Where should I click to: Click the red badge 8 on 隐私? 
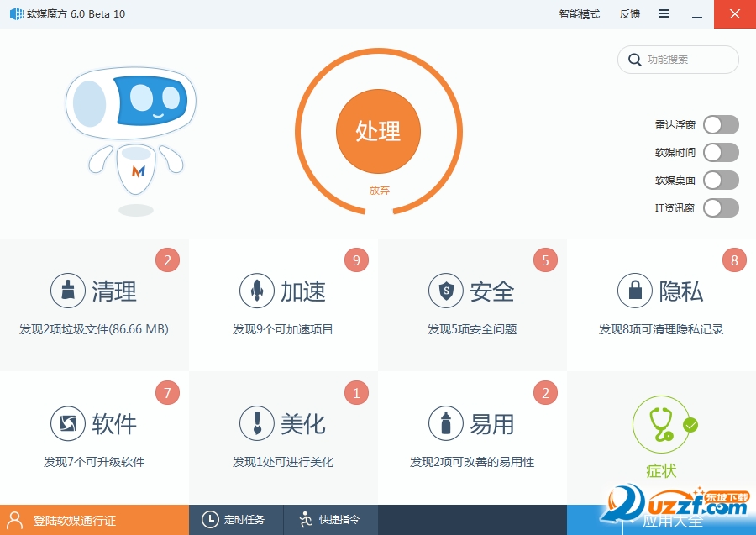[734, 260]
